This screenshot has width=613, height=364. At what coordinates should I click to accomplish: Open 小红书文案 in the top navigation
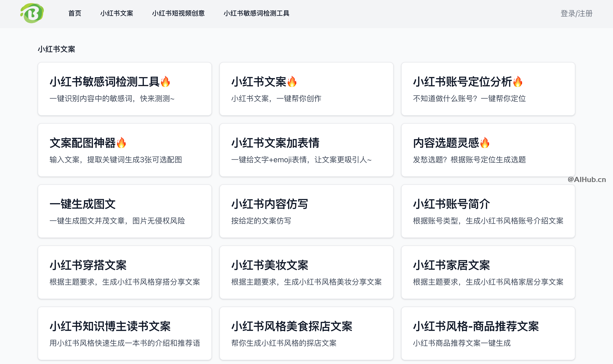click(x=117, y=13)
